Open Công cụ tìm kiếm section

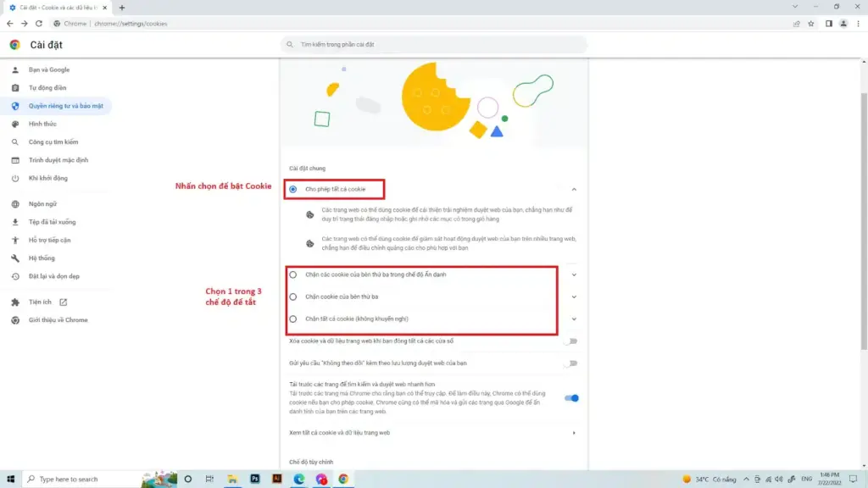click(55, 142)
